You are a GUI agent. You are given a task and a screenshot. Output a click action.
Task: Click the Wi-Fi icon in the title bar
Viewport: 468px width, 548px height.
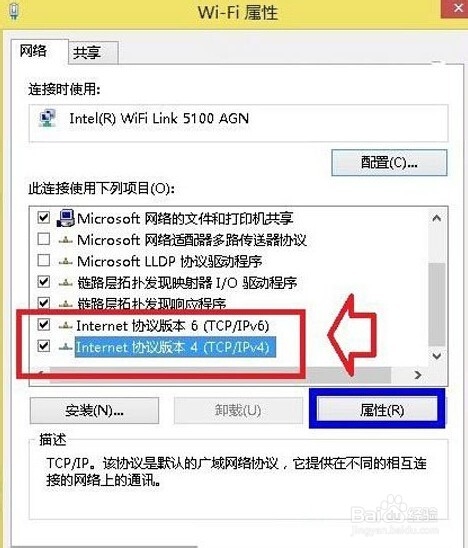click(x=14, y=11)
